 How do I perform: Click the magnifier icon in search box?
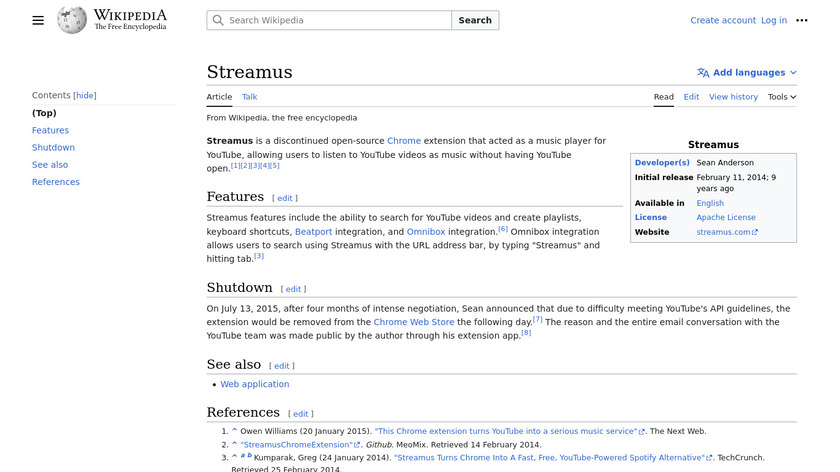point(218,20)
